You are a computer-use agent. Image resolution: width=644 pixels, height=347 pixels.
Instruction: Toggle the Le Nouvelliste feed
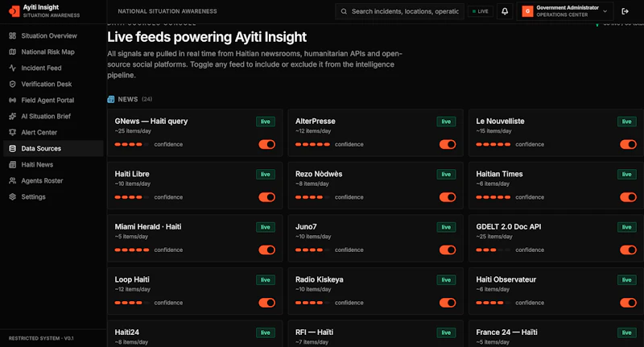point(629,144)
